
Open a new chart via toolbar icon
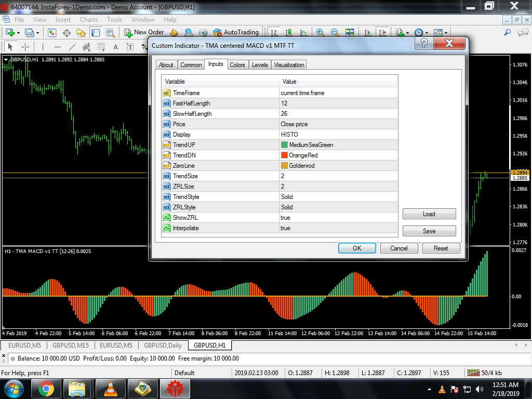pos(10,33)
